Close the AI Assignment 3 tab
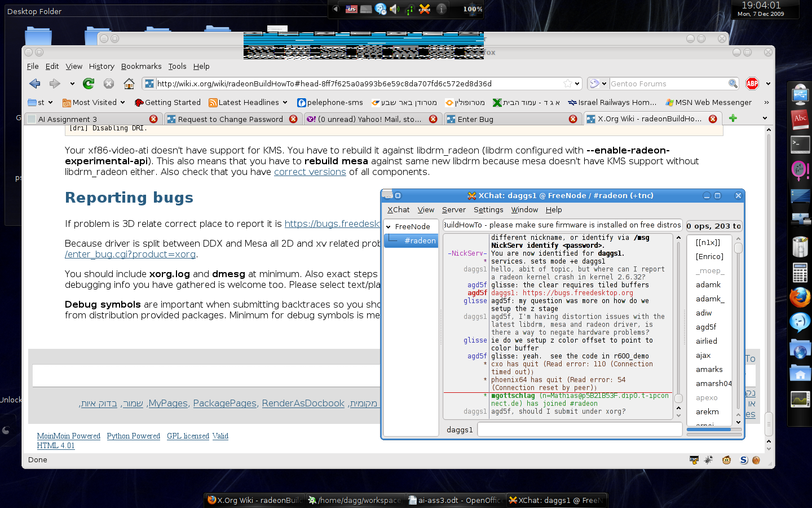Image resolution: width=812 pixels, height=508 pixels. pyautogui.click(x=153, y=119)
